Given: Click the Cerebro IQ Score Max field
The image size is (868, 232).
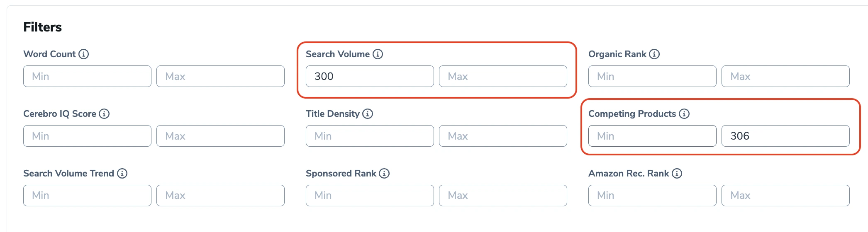Looking at the screenshot, I should click(x=220, y=136).
